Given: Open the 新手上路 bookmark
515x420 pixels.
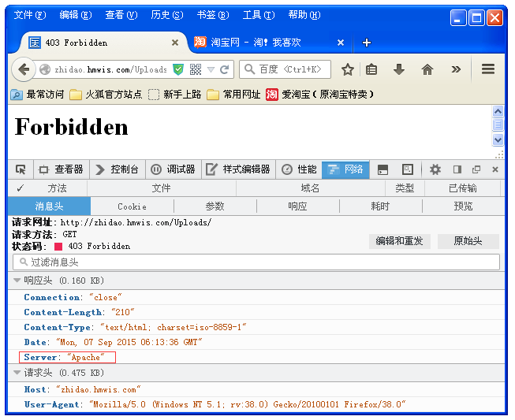Looking at the screenshot, I should click(174, 95).
